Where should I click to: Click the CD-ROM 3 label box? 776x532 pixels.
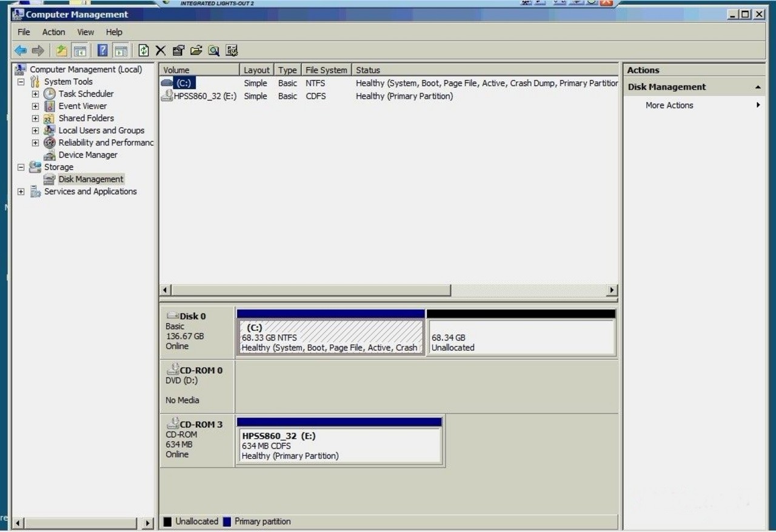click(x=197, y=441)
